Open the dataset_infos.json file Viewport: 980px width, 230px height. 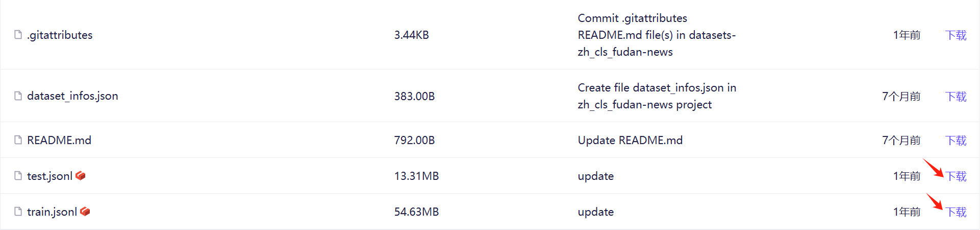click(72, 96)
